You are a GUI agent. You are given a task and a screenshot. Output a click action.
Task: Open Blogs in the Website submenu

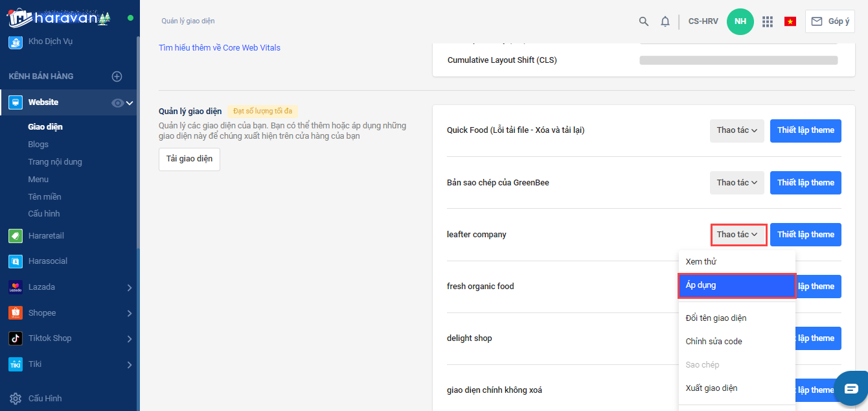pyautogui.click(x=38, y=145)
